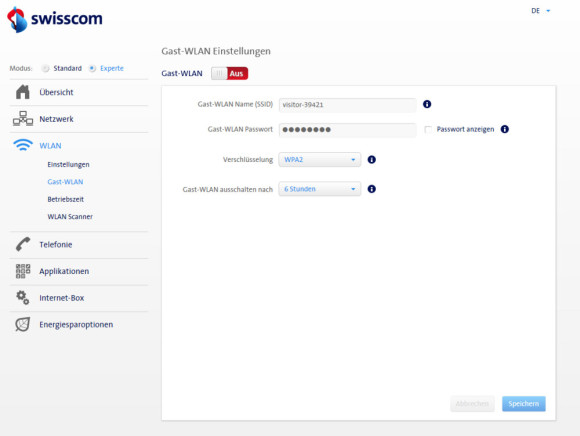Open the WLAN Scanner submenu item
The image size is (580, 436).
(x=70, y=217)
